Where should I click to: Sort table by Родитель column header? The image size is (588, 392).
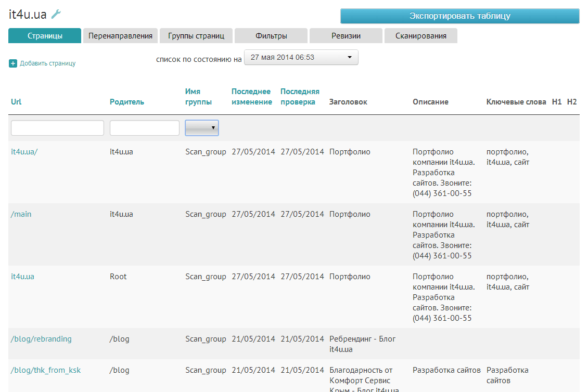(127, 102)
